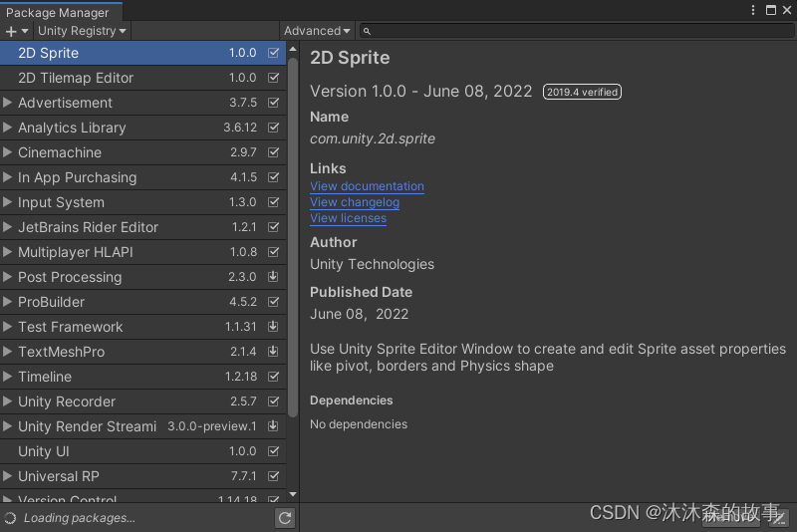Expand the Unity Recorder entry
This screenshot has width=797, height=532.
point(7,400)
